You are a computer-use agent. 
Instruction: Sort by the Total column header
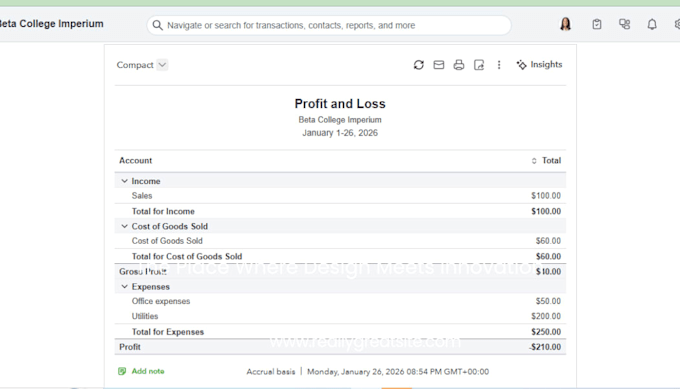(x=546, y=160)
